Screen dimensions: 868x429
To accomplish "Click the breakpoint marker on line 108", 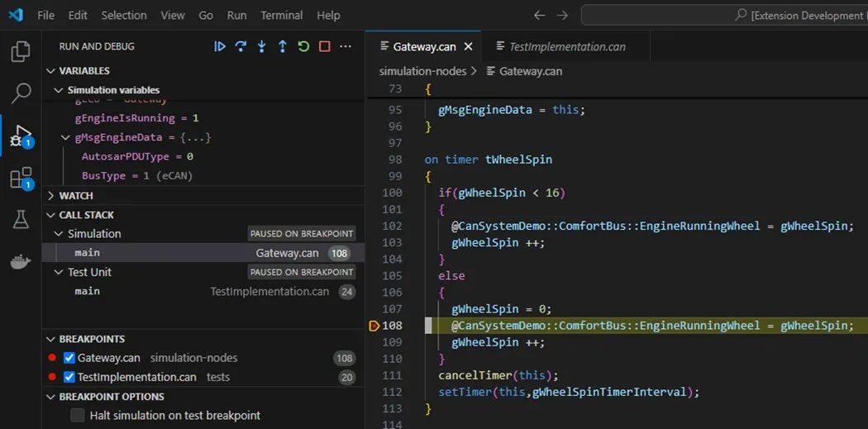I will click(x=374, y=326).
